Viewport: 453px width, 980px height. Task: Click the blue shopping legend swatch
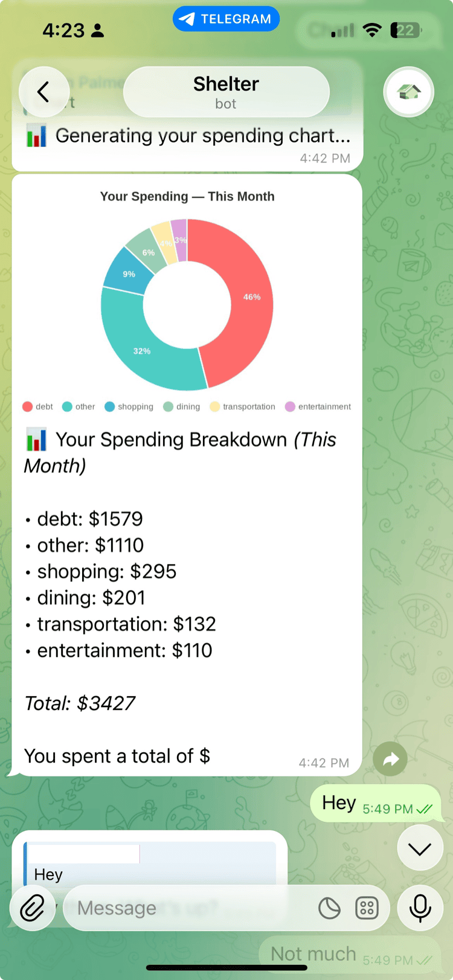pyautogui.click(x=109, y=406)
